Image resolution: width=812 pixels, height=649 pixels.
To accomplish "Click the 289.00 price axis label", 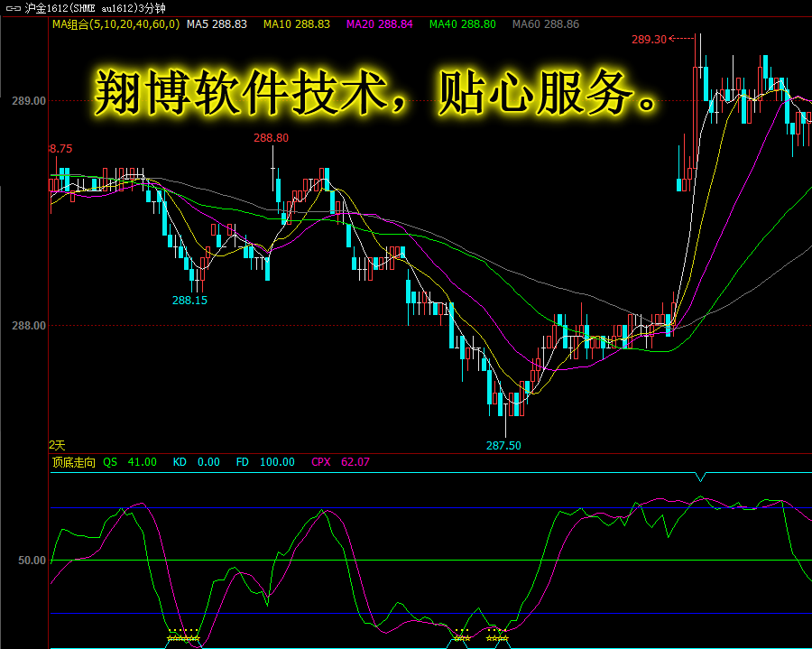I will [29, 101].
